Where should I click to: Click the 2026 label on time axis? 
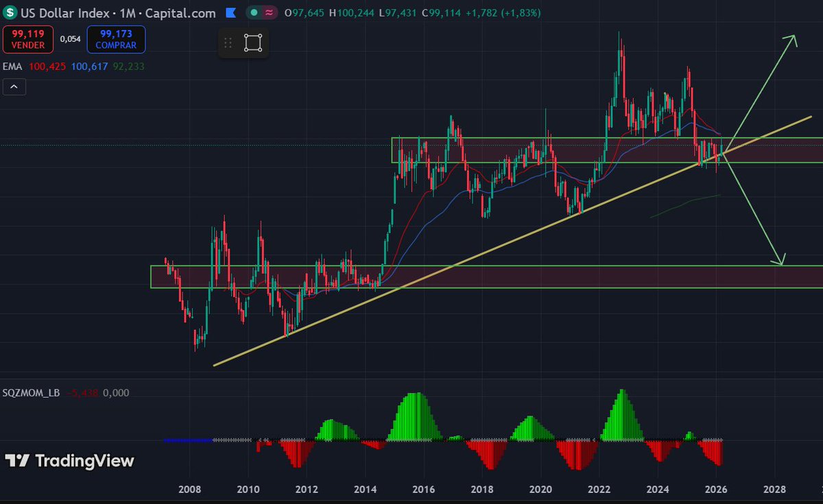[717, 489]
